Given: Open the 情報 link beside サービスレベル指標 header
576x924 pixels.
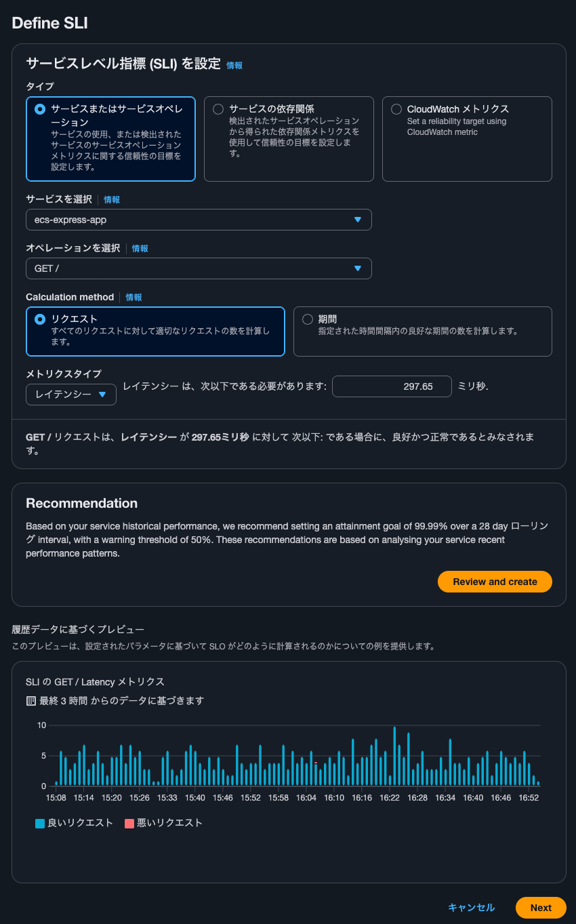Looking at the screenshot, I should tap(233, 65).
